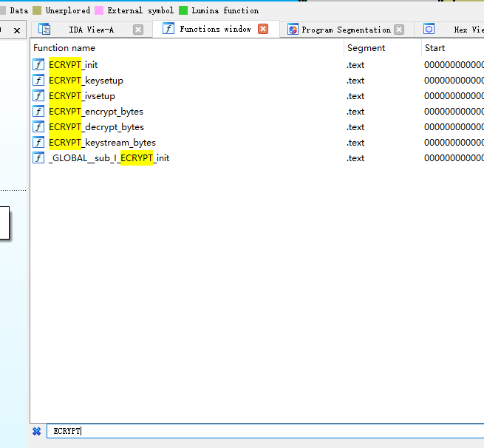Clear the filter with the blue X icon
484x448 pixels.
coord(37,431)
